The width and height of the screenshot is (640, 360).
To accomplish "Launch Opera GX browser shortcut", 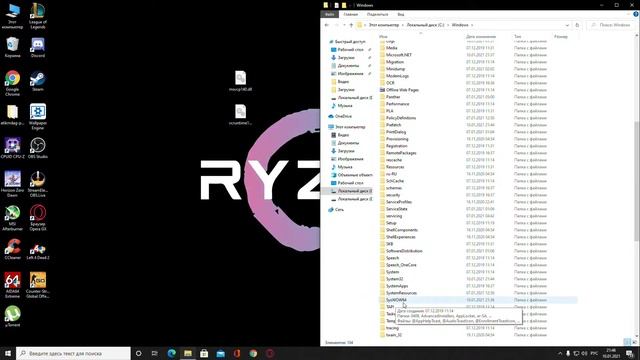I will click(x=38, y=218).
